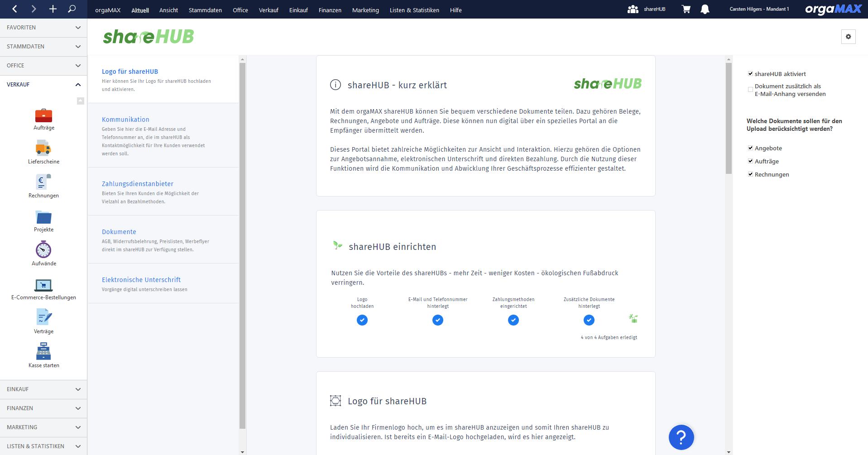The width and height of the screenshot is (868, 455).
Task: Open the Kommunikation settings link
Action: pos(125,120)
